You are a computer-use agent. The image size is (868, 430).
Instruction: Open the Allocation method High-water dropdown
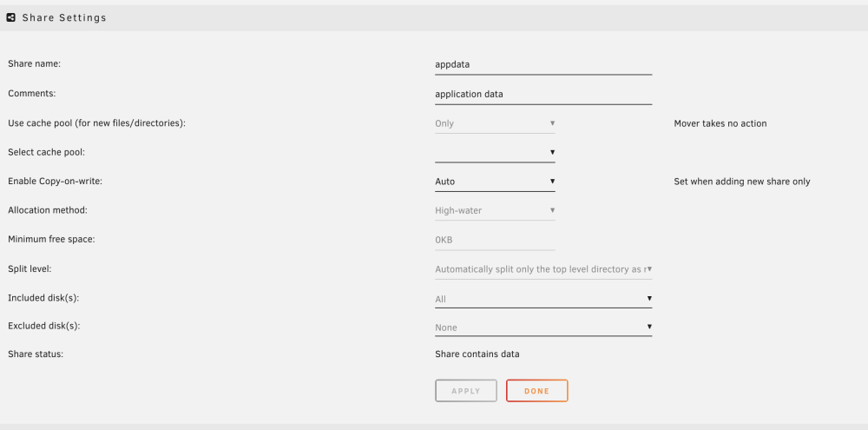click(x=495, y=210)
